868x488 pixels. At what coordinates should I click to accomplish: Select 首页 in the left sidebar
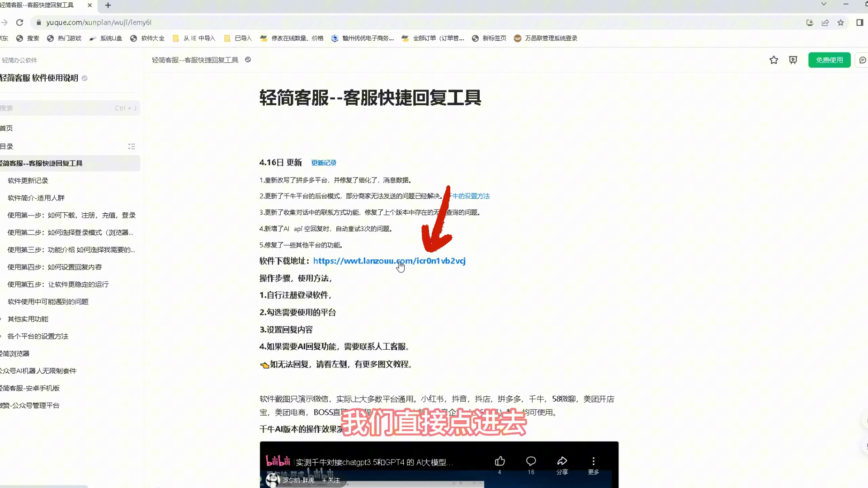click(6, 128)
